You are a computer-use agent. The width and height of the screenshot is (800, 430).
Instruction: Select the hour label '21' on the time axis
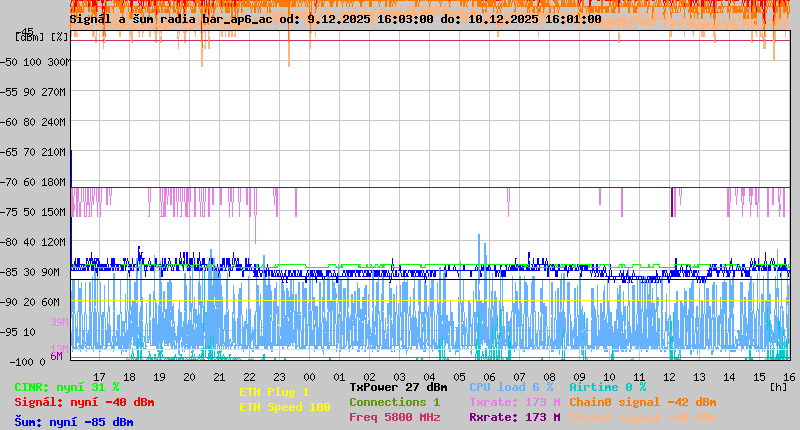click(x=219, y=377)
